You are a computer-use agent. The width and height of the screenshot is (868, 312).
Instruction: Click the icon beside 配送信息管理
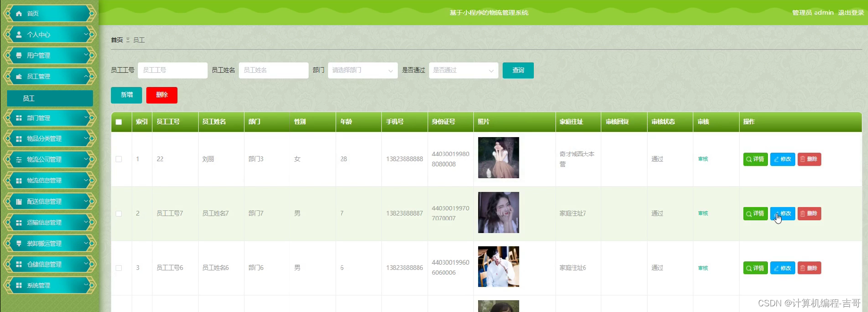point(19,201)
